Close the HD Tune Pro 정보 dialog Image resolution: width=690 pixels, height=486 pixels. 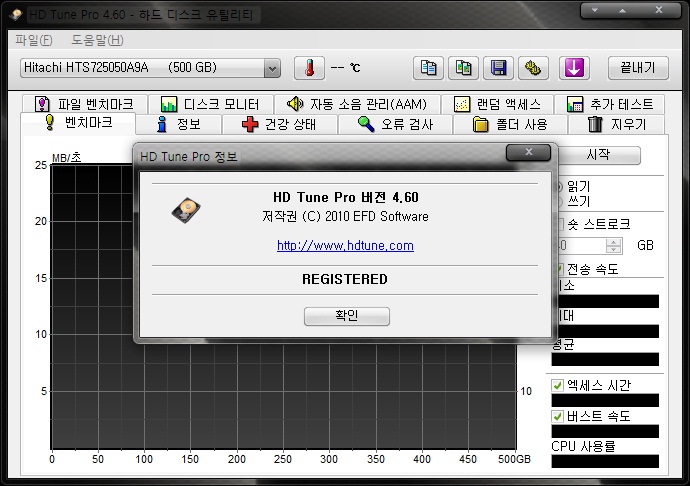pyautogui.click(x=529, y=152)
